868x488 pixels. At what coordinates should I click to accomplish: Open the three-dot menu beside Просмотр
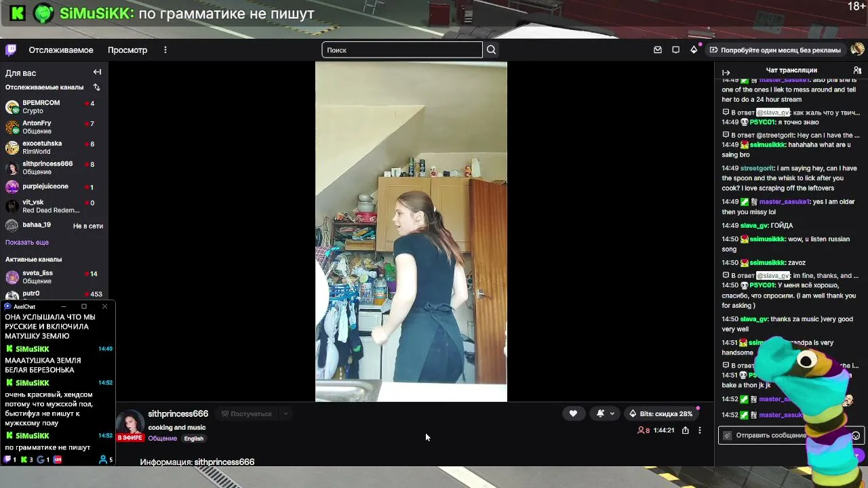coord(165,50)
